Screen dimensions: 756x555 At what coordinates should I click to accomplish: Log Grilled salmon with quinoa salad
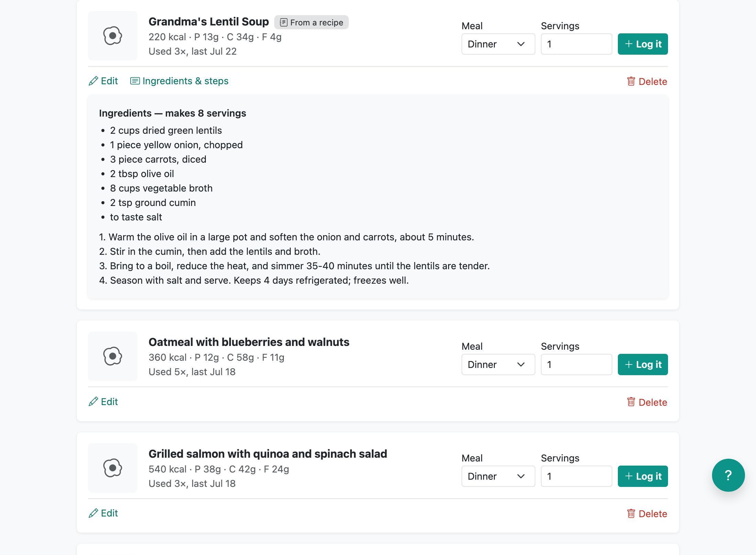click(x=643, y=476)
